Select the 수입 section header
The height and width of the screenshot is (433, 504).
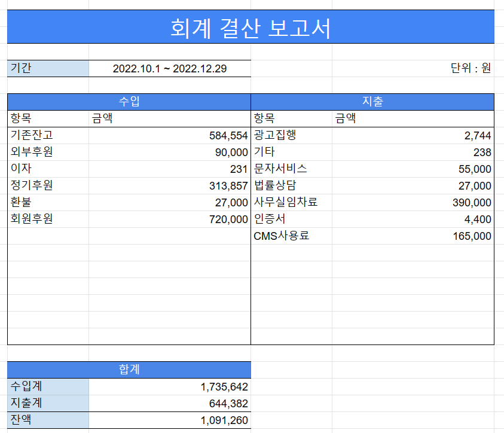click(x=127, y=100)
